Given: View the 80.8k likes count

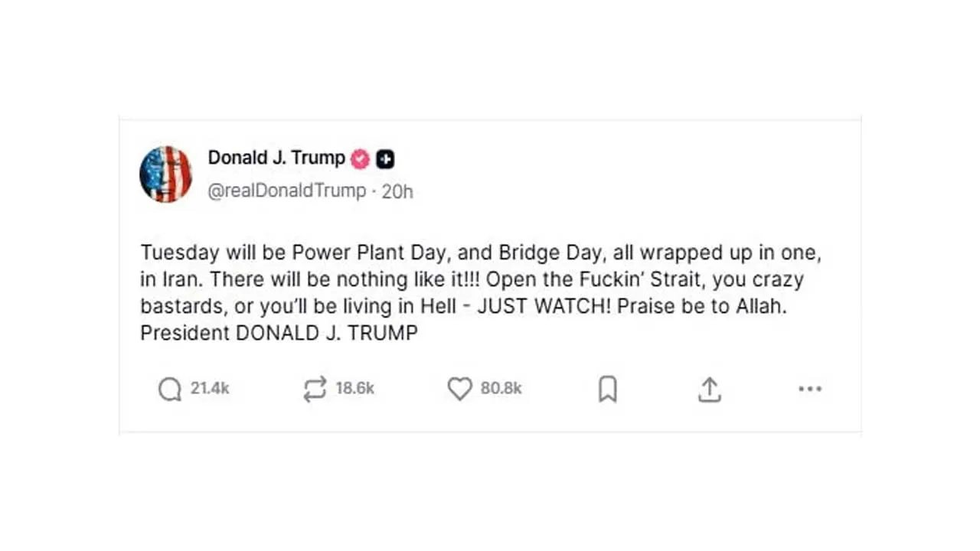Looking at the screenshot, I should (x=501, y=389).
